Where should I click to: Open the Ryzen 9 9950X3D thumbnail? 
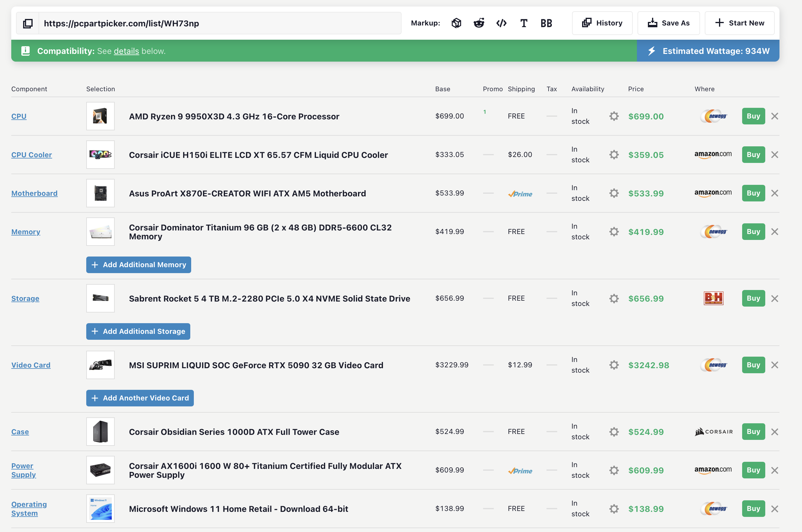click(x=100, y=116)
